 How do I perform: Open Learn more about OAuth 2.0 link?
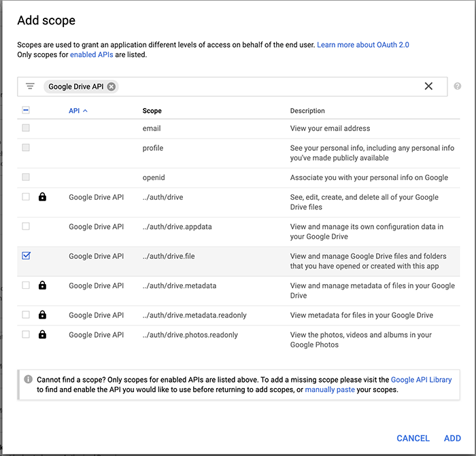362,45
